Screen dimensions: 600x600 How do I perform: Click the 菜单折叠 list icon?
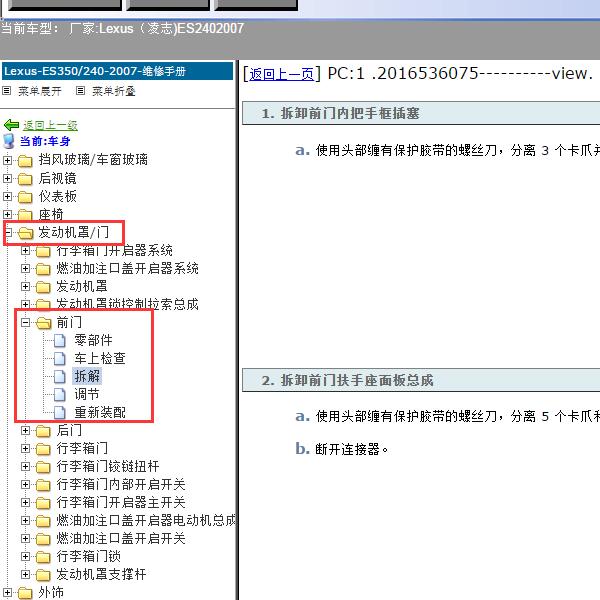(x=80, y=91)
